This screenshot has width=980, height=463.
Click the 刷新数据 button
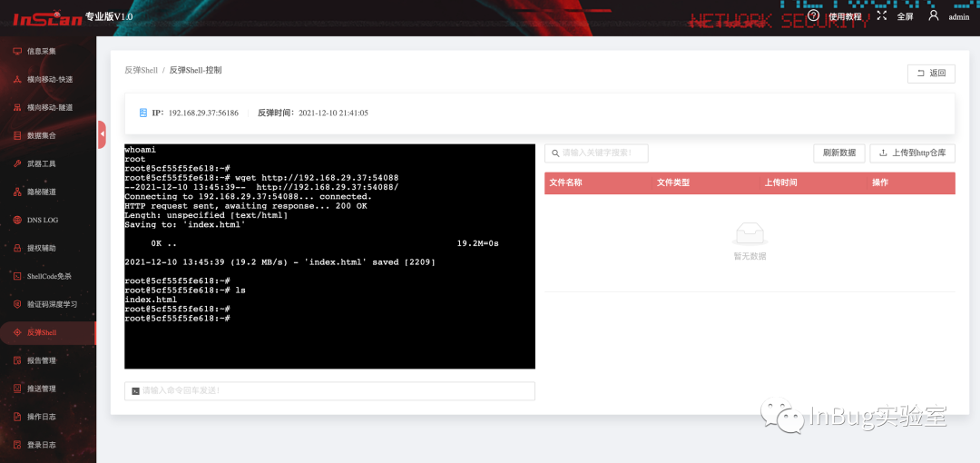pos(839,153)
